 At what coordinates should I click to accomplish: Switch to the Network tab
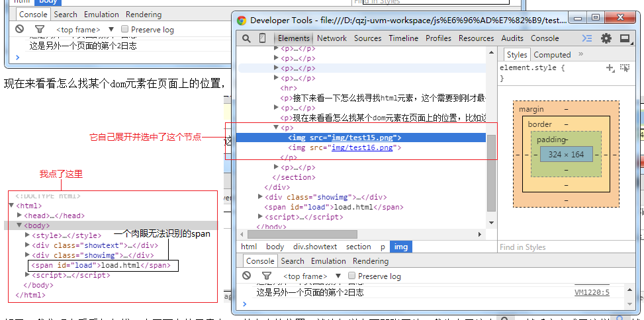click(332, 38)
